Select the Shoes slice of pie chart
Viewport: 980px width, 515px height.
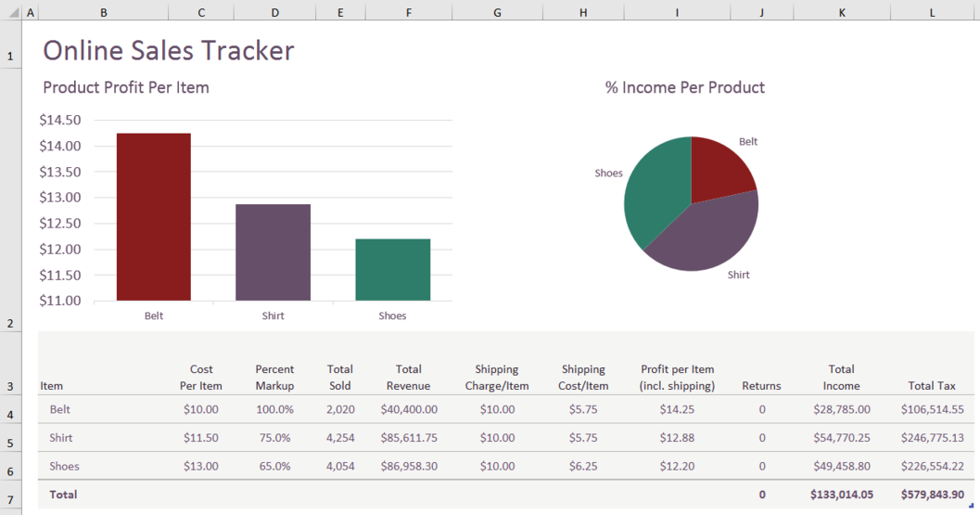(x=655, y=193)
